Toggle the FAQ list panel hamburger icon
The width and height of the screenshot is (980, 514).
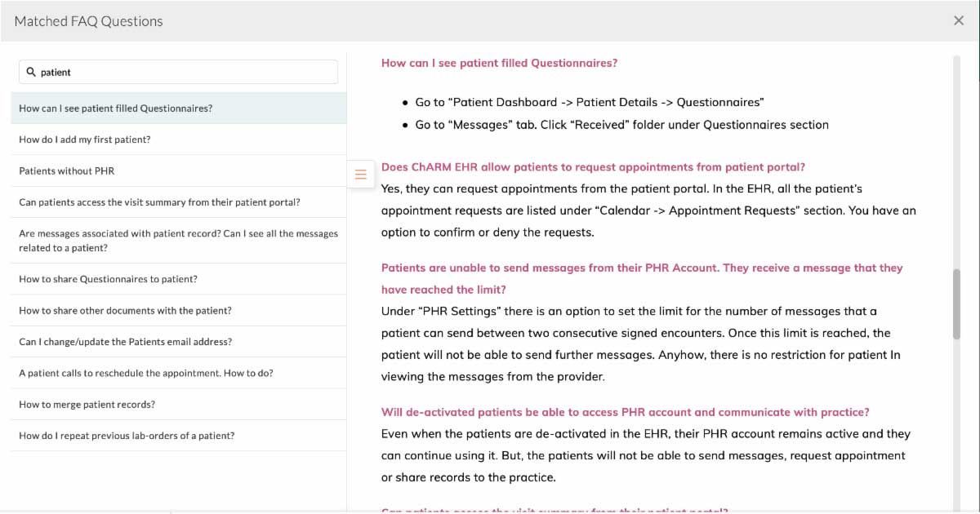(360, 173)
